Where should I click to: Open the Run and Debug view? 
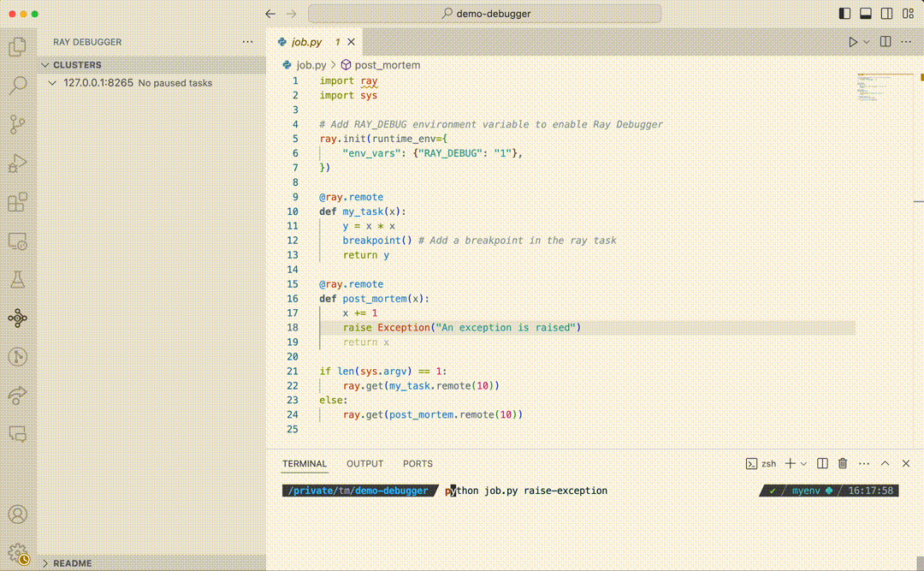click(x=17, y=163)
